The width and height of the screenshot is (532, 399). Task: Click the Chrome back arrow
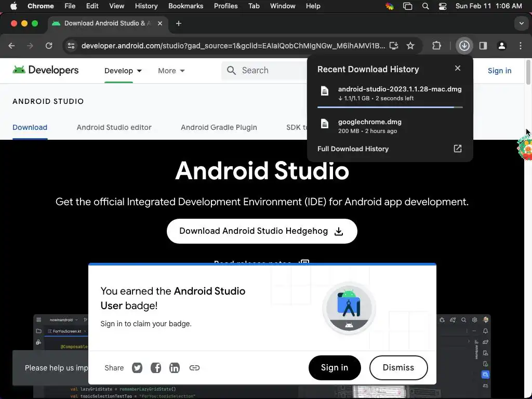tap(11, 46)
